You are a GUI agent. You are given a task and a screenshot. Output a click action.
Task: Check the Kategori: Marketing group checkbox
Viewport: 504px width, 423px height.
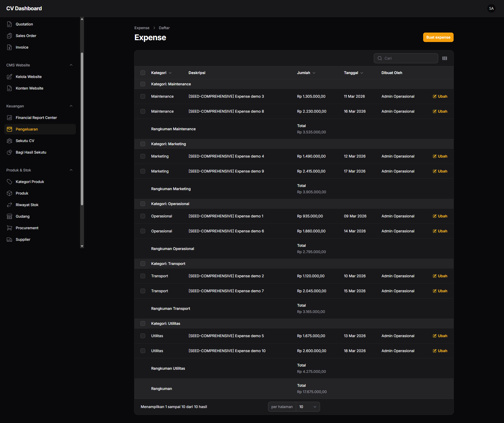[143, 144]
